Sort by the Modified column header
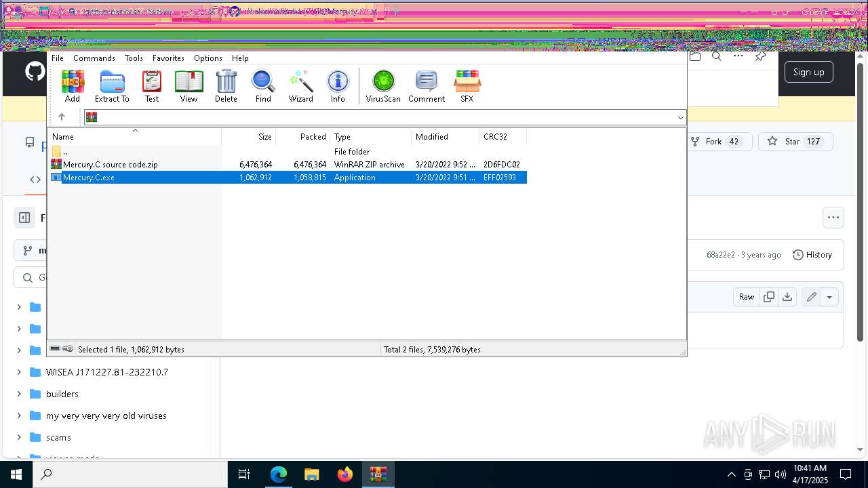 pyautogui.click(x=446, y=137)
